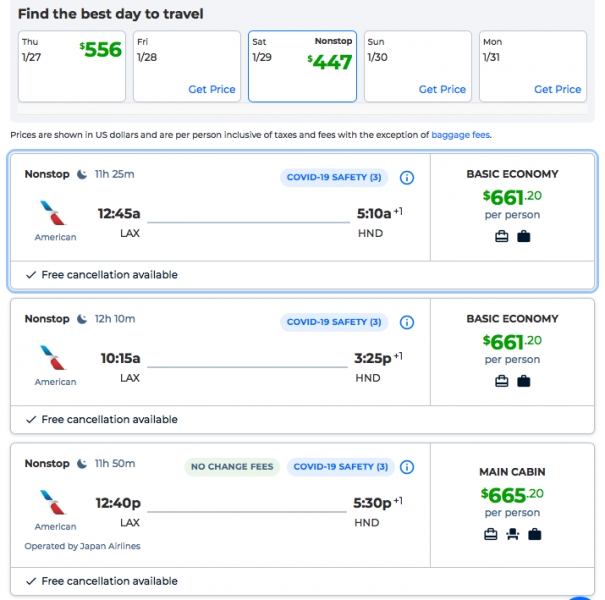Screen dimensions: 605x600
Task: Click info icon on 10:15a flight
Action: [x=407, y=323]
